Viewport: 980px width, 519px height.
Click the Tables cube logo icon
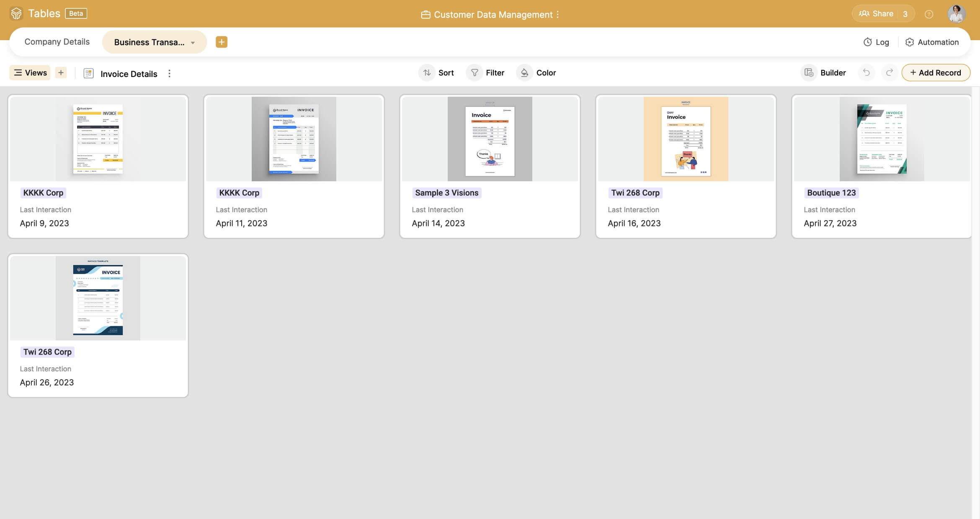point(16,13)
